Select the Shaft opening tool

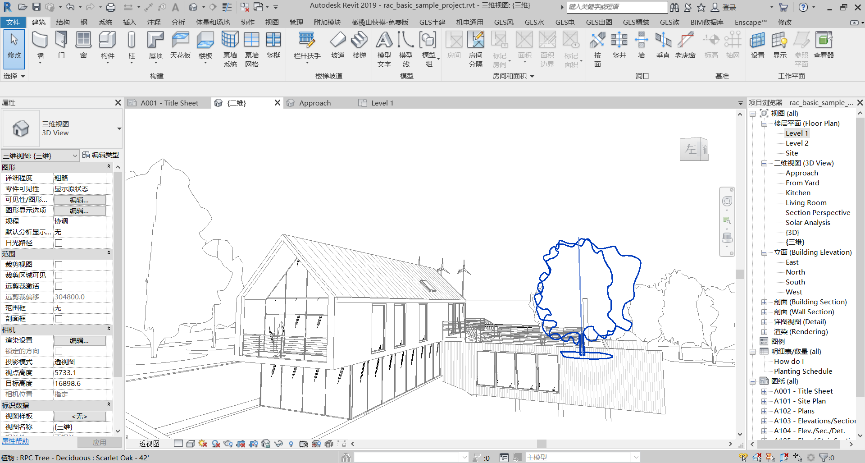point(620,45)
